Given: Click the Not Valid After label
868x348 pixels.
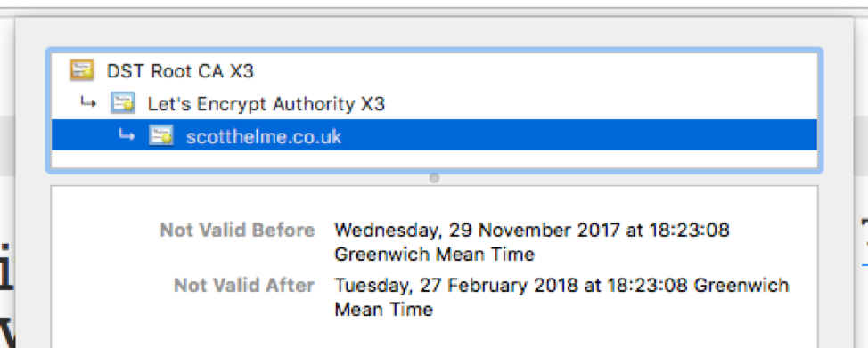Looking at the screenshot, I should pyautogui.click(x=244, y=285).
